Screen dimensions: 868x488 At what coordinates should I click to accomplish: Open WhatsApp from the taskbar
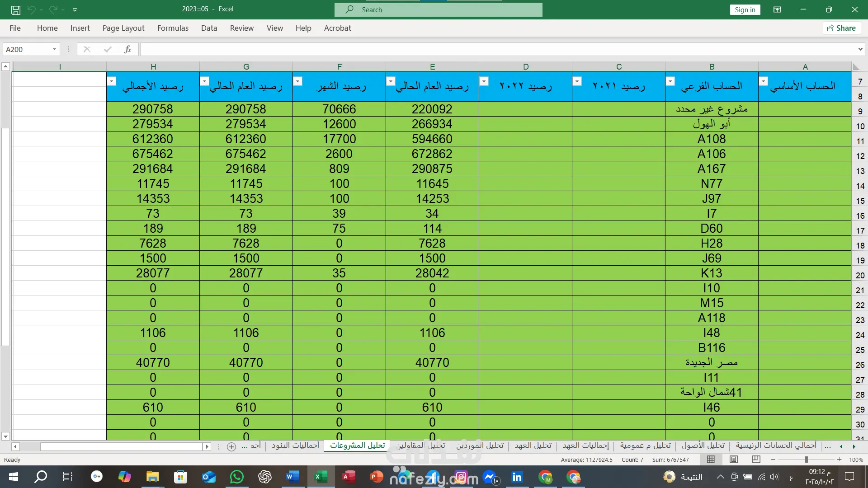[x=236, y=477]
